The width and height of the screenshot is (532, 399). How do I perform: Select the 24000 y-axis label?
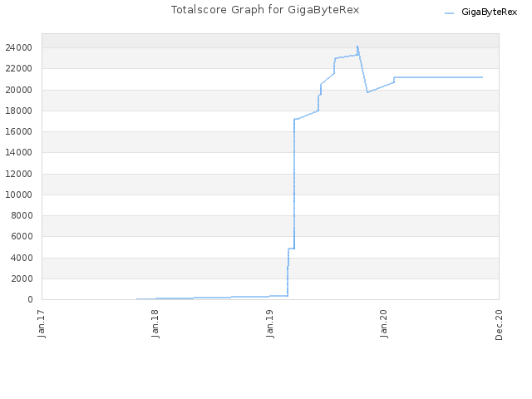coord(18,48)
